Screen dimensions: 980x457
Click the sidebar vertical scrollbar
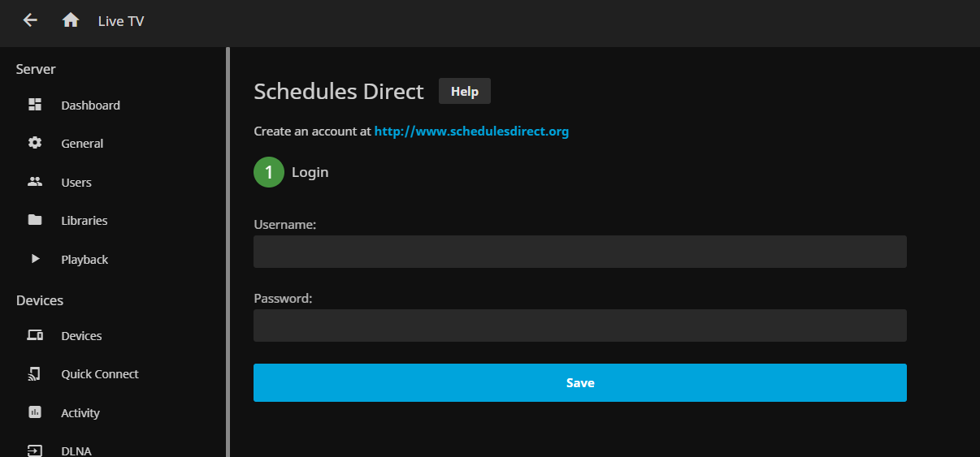pyautogui.click(x=228, y=252)
